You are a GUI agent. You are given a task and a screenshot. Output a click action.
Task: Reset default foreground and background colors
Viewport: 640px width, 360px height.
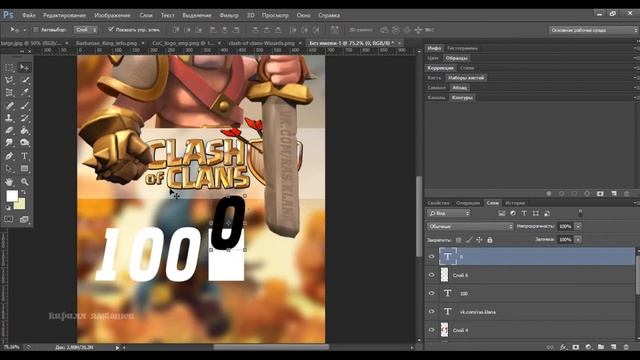[8, 208]
